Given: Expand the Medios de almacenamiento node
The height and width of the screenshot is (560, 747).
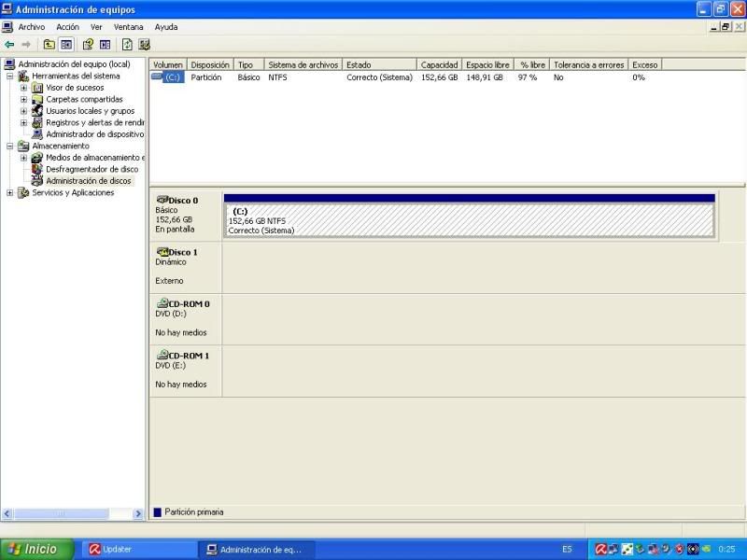Looking at the screenshot, I should click(x=24, y=158).
